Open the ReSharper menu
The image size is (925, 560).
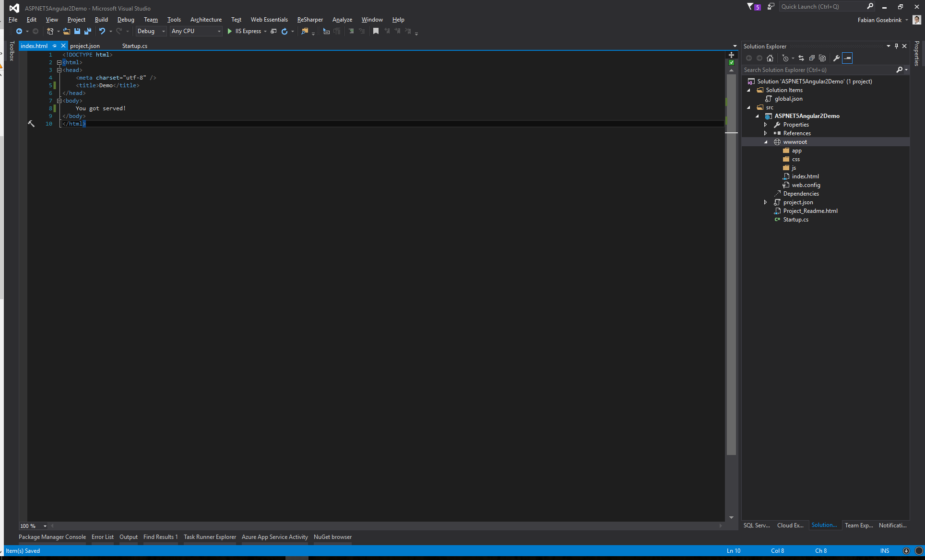click(x=310, y=20)
